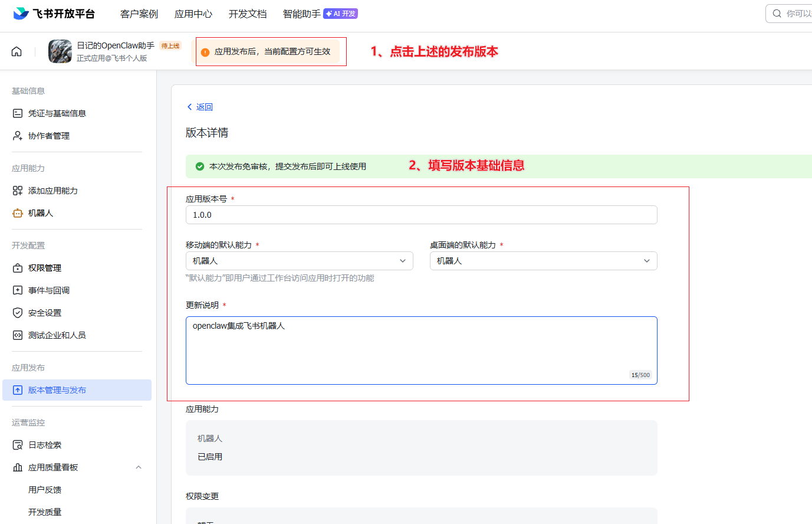Click the search magnifier icon
Image resolution: width=812 pixels, height=524 pixels.
(777, 14)
